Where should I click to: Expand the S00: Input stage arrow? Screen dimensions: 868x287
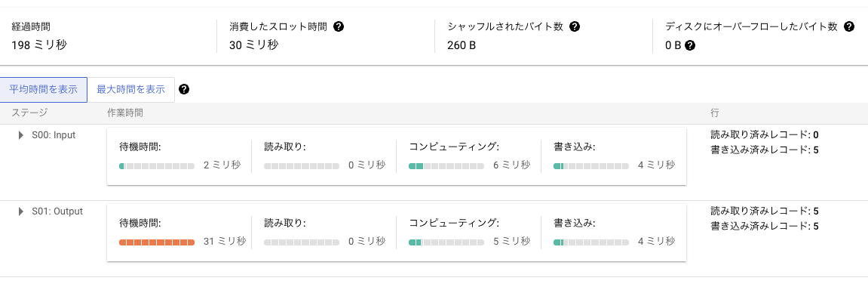[x=21, y=134]
